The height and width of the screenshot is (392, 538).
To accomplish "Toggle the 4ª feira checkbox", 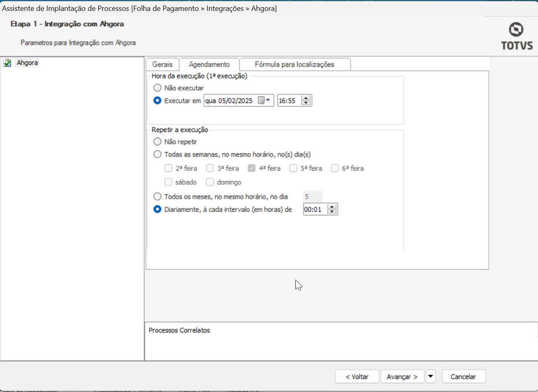I will coord(251,168).
